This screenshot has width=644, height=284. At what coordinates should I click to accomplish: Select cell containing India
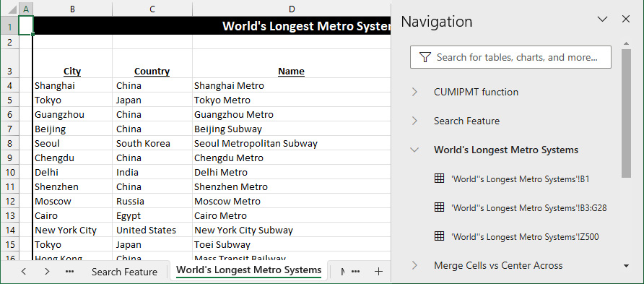coord(152,172)
